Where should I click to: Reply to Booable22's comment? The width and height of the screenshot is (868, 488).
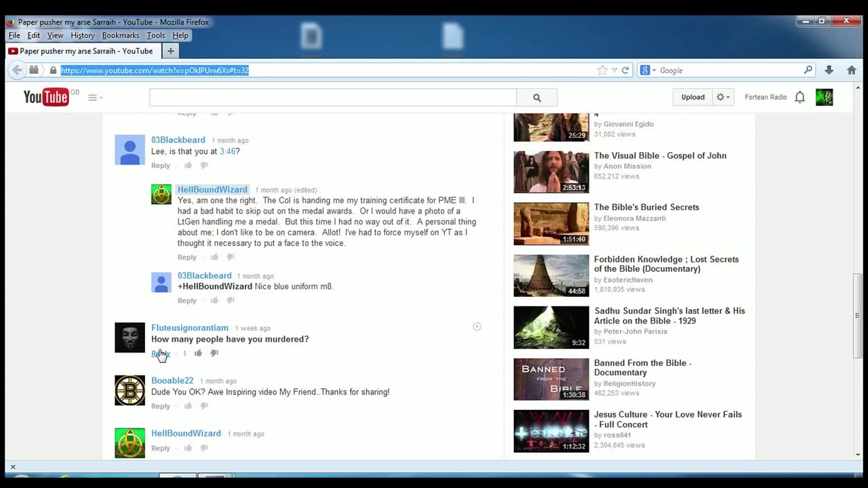coord(161,406)
